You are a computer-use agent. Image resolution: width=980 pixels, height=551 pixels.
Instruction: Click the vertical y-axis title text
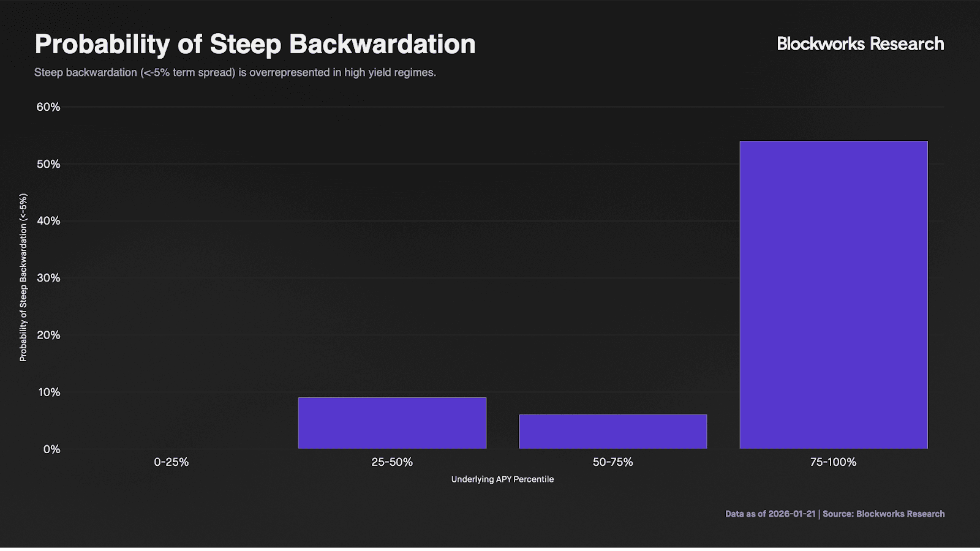pos(23,277)
